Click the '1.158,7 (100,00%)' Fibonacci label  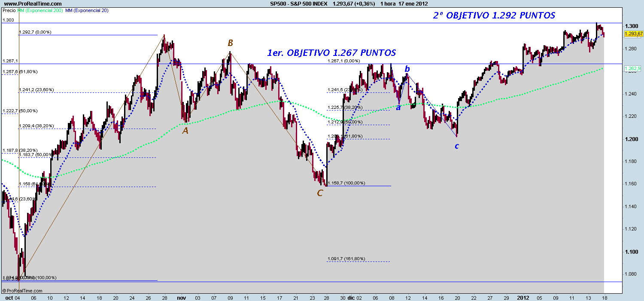(346, 183)
